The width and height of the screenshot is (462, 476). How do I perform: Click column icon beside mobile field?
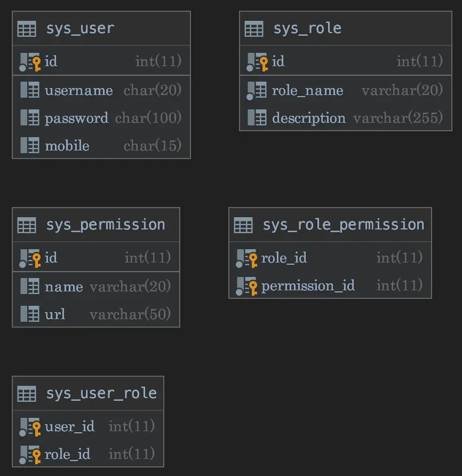[x=30, y=146]
